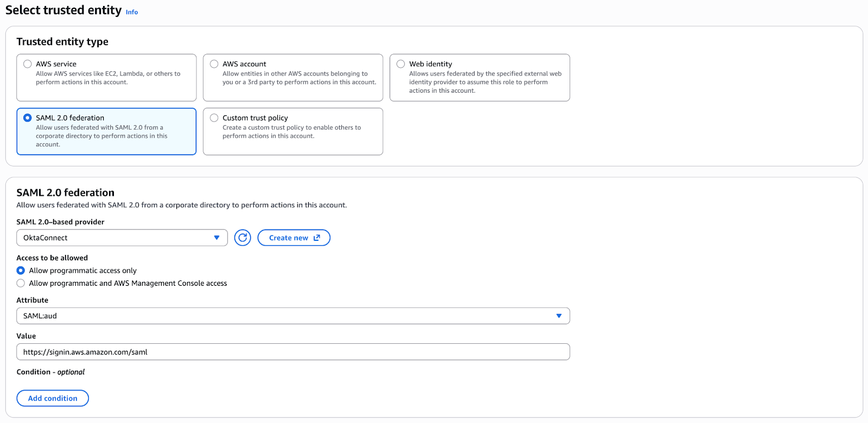Image resolution: width=868 pixels, height=423 pixels.
Task: Select the AWS service radio button
Action: click(x=28, y=64)
